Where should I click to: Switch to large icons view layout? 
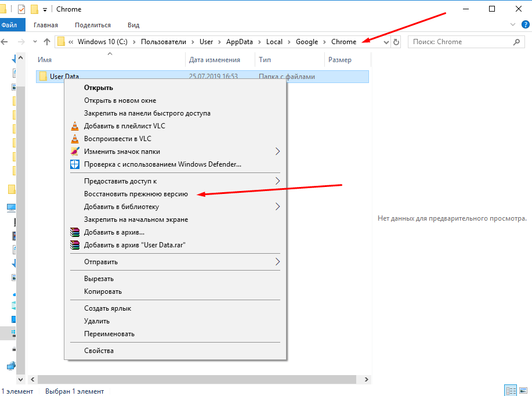523,391
